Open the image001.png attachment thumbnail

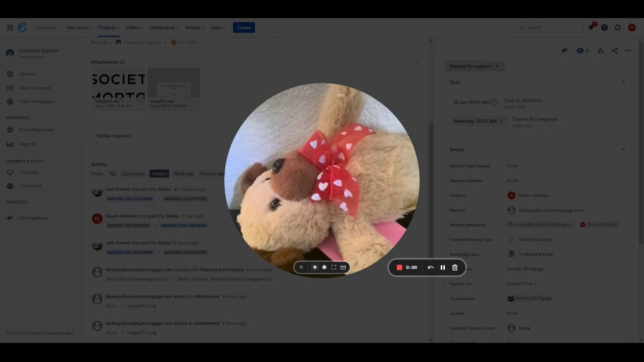point(174,89)
